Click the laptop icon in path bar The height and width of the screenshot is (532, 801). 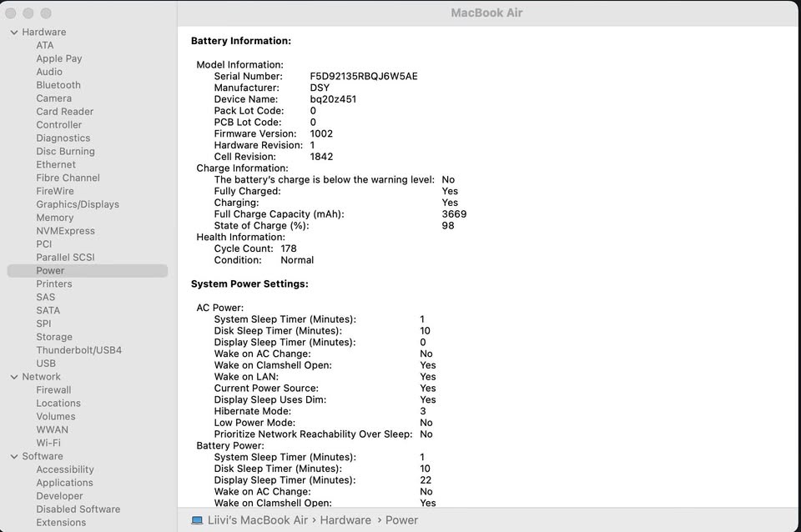click(x=197, y=520)
